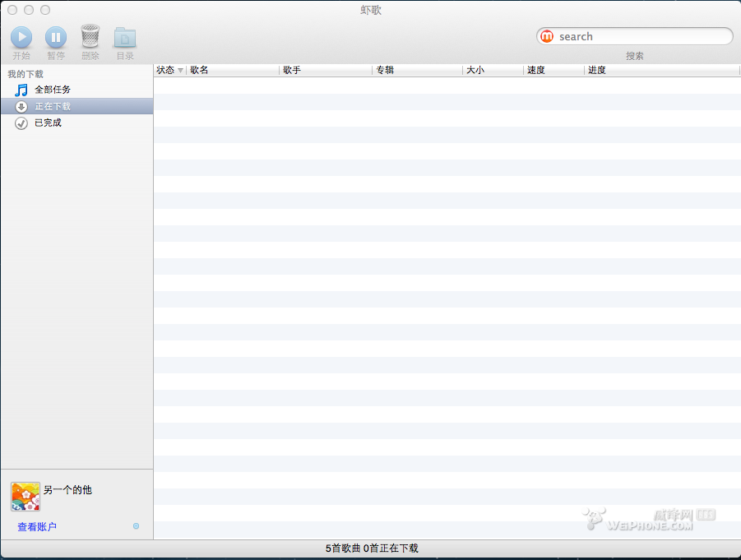Screen dimensions: 741x560
Task: Select 全部任务 in the sidebar
Action: tap(51, 90)
